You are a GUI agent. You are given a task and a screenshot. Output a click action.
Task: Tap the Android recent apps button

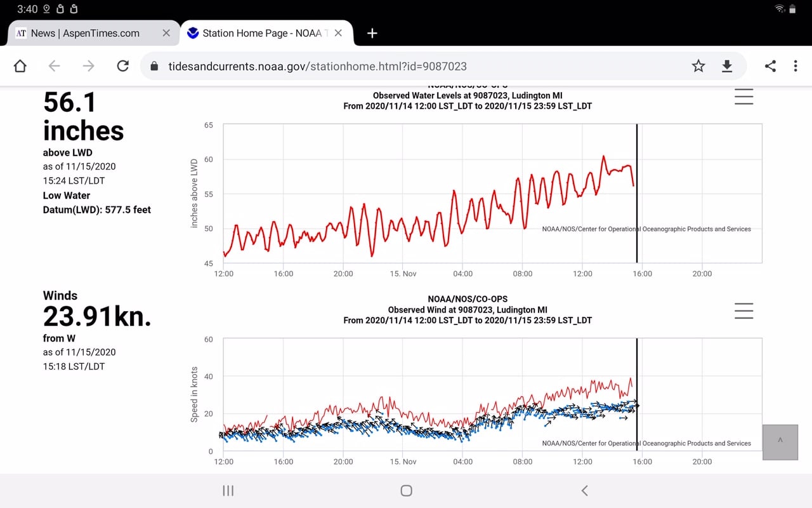pos(228,490)
